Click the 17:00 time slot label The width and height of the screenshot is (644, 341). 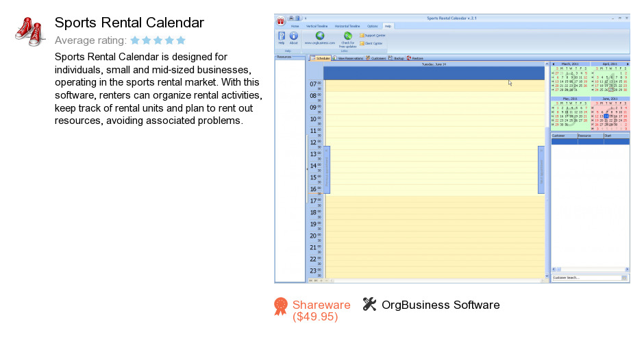pyautogui.click(x=314, y=201)
